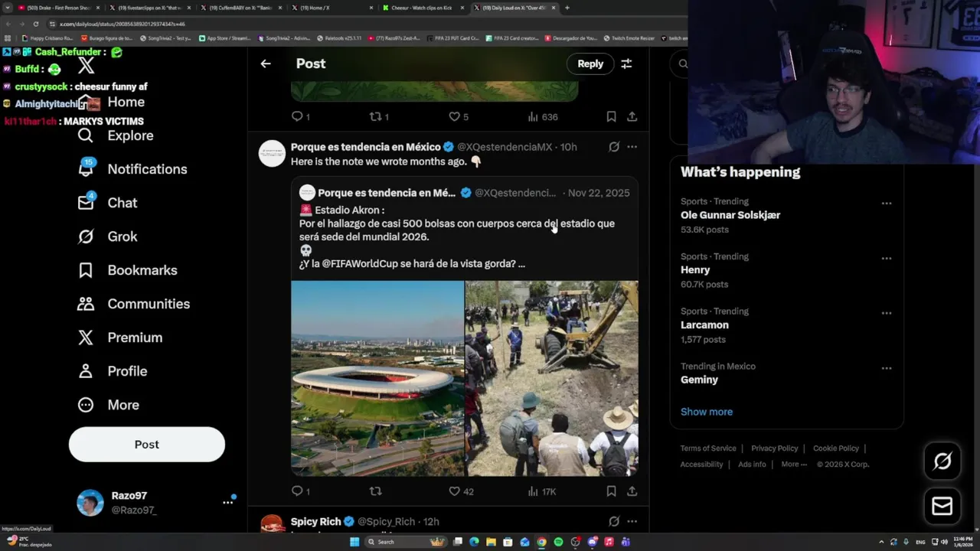
Task: Open more options on Porque es tendencia post
Action: coord(632,147)
